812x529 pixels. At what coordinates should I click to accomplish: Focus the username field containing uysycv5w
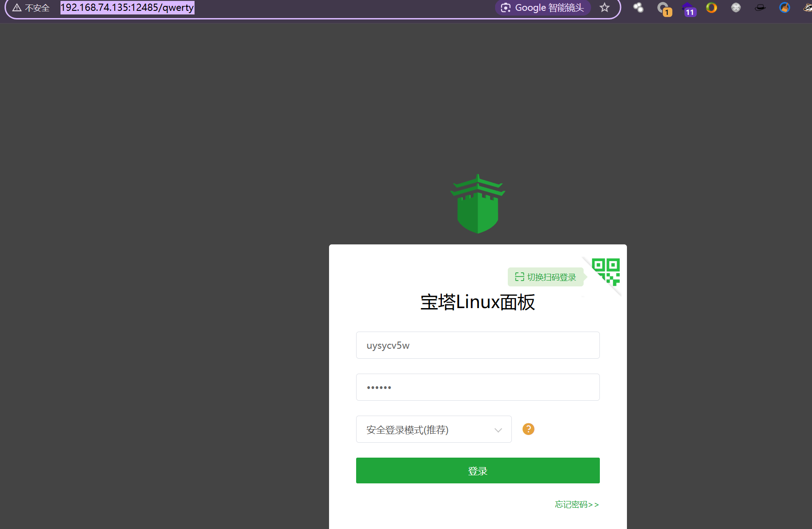pyautogui.click(x=478, y=346)
